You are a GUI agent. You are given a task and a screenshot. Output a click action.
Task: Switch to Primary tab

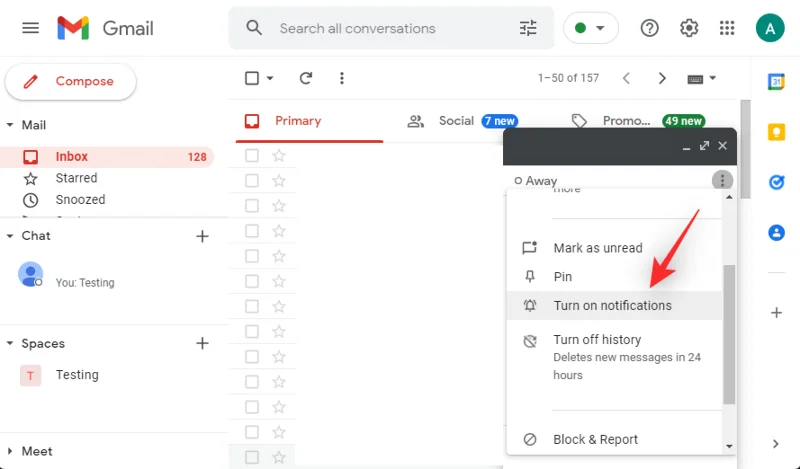[x=309, y=121]
